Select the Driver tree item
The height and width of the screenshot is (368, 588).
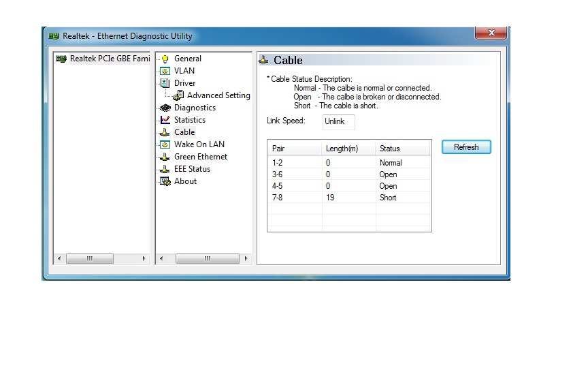point(184,83)
